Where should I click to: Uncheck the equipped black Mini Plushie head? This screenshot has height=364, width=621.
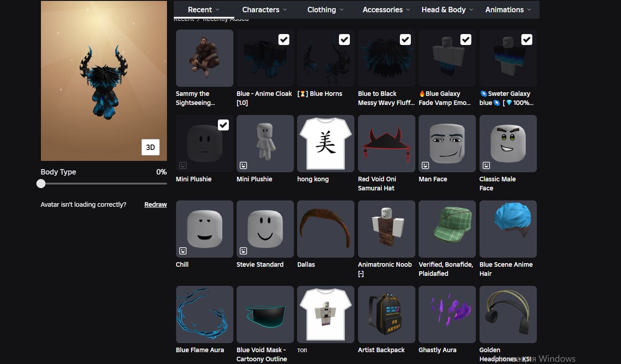tap(223, 125)
